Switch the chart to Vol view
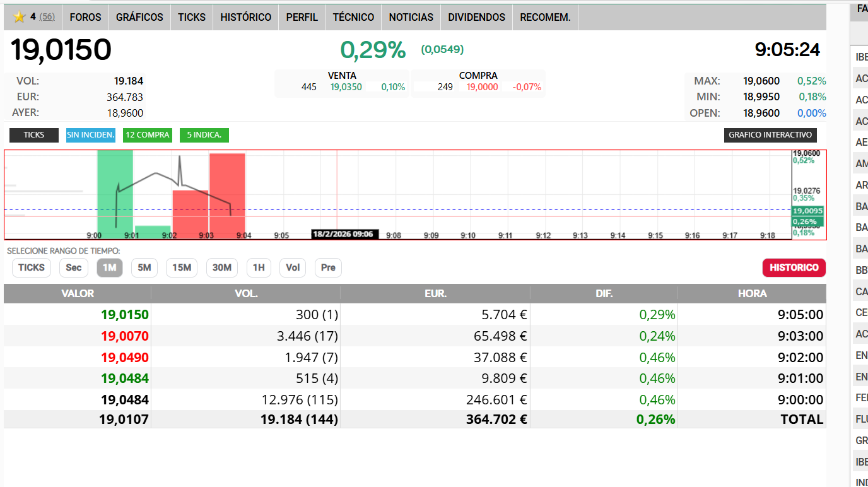Screen dimensions: 868x487 [x=293, y=267]
